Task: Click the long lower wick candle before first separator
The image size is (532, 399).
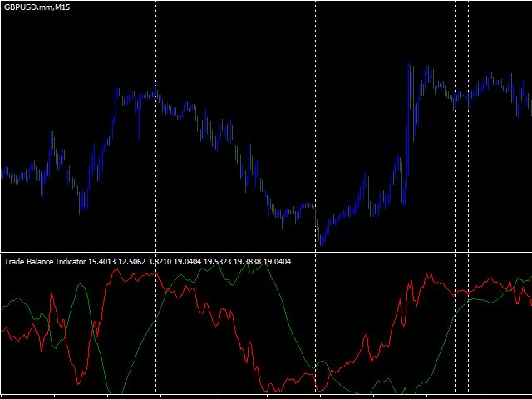Action: point(139,119)
